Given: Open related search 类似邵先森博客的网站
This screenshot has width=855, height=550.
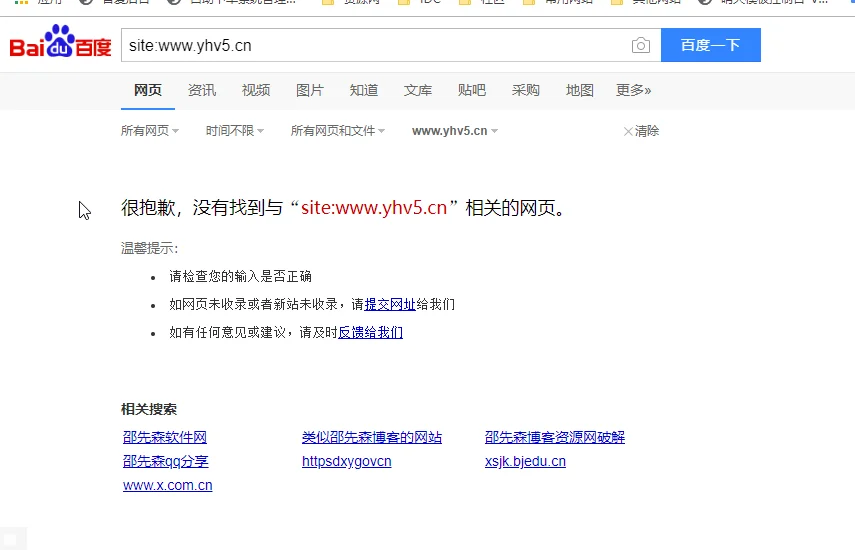Looking at the screenshot, I should click(x=372, y=437).
